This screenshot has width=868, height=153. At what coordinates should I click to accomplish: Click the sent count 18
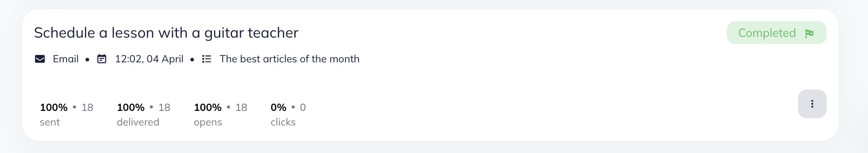click(87, 107)
